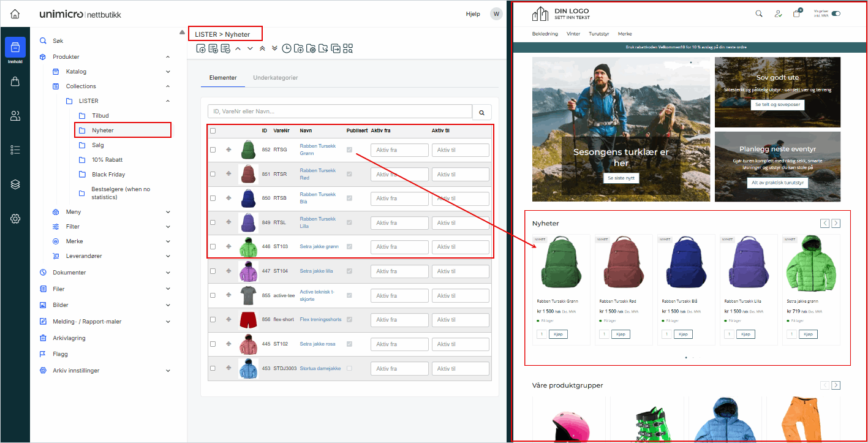The image size is (868, 443).
Task: Click the clock schedule icon in toolbar
Action: click(x=287, y=49)
